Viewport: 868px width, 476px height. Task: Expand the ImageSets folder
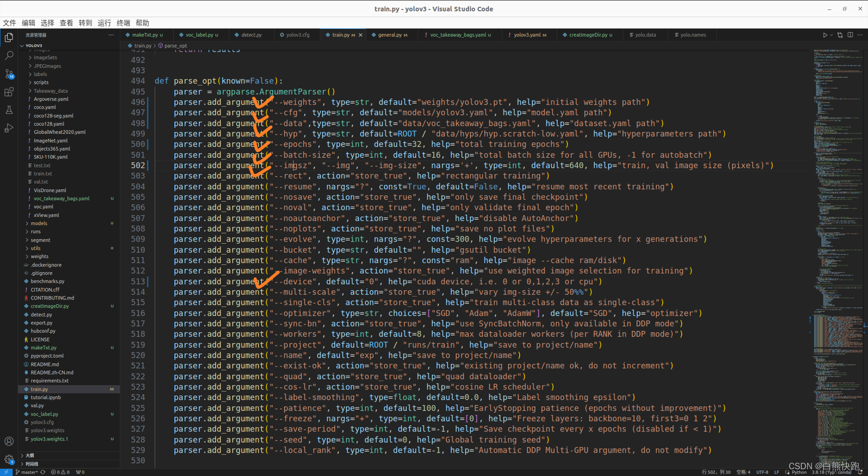click(x=69, y=57)
